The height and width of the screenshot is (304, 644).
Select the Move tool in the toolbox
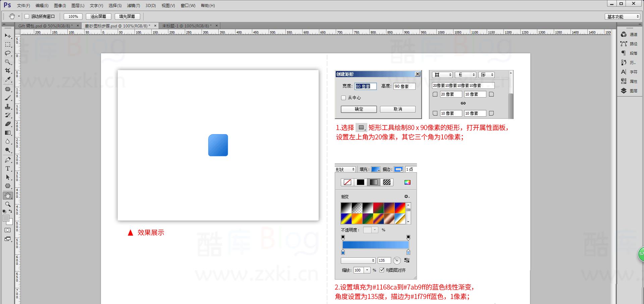[7, 36]
